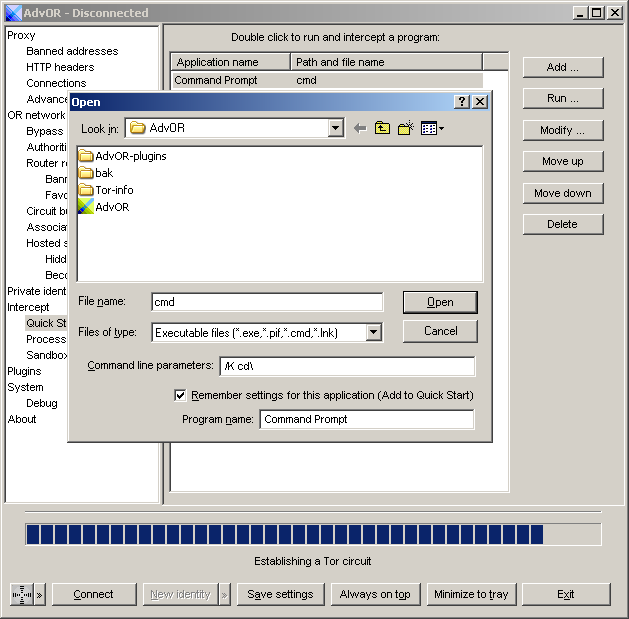
Task: Click the Modify ... button
Action: (x=563, y=130)
